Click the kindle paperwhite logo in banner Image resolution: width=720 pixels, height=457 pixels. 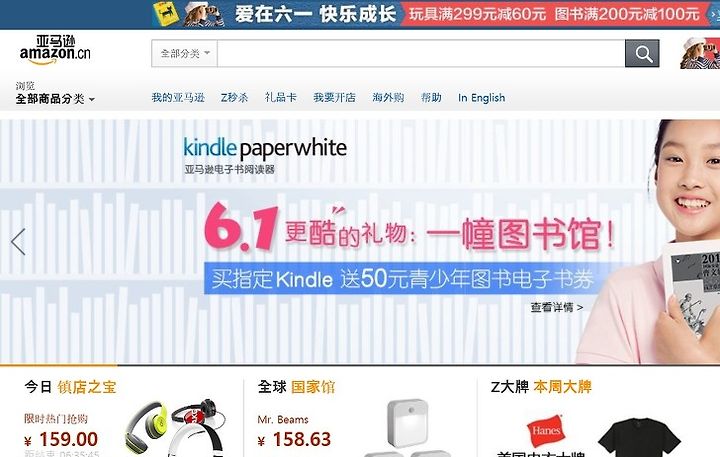(265, 149)
